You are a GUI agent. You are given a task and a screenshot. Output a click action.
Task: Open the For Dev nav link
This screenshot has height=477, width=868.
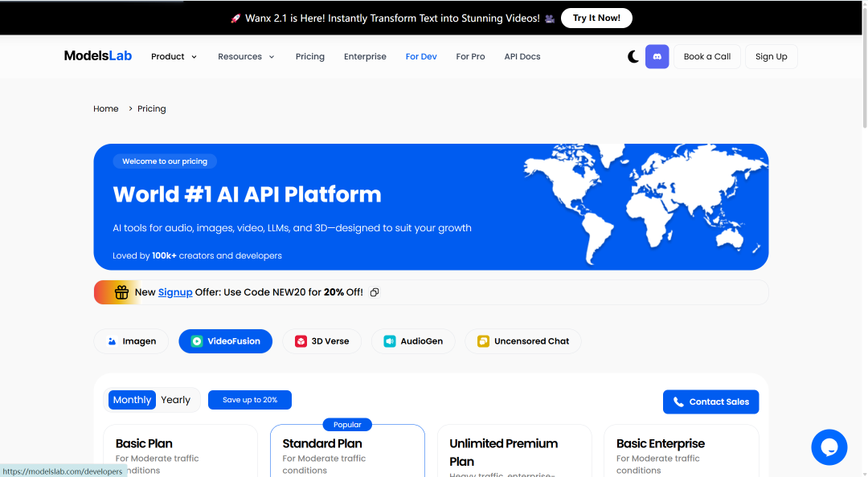pos(421,56)
